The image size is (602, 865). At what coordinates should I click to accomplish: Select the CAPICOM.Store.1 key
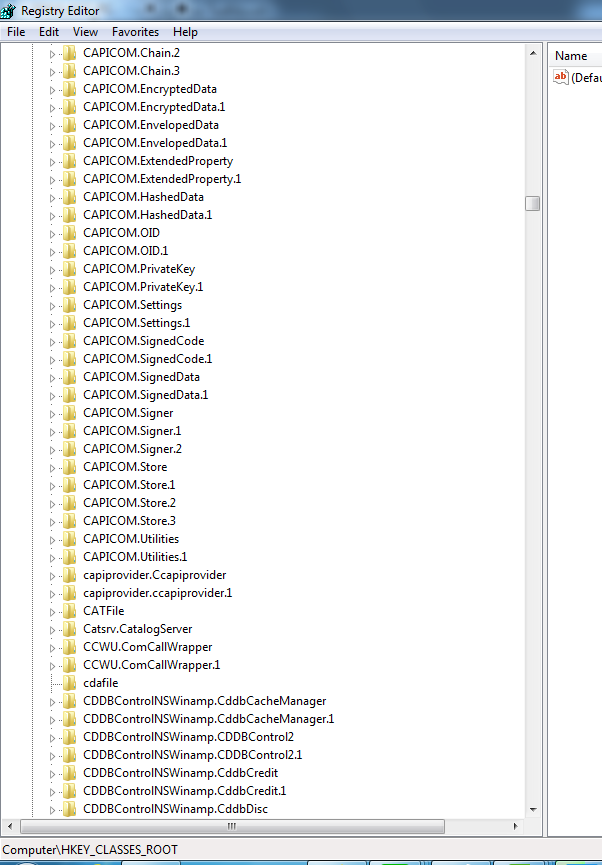point(129,485)
